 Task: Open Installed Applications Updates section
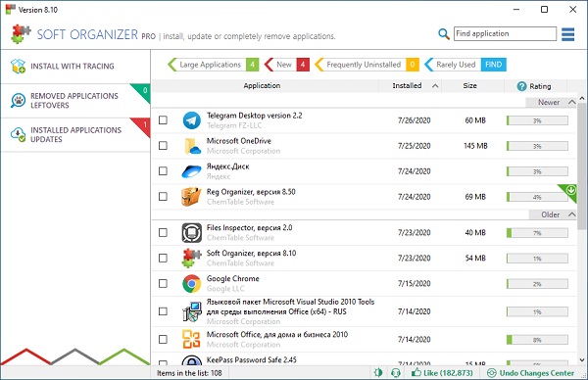[75, 135]
